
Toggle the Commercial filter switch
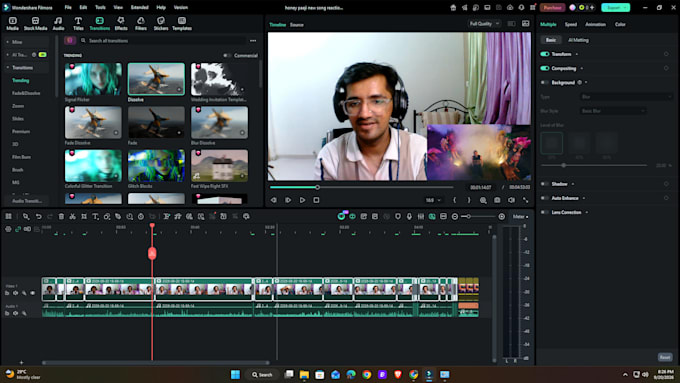click(x=226, y=56)
